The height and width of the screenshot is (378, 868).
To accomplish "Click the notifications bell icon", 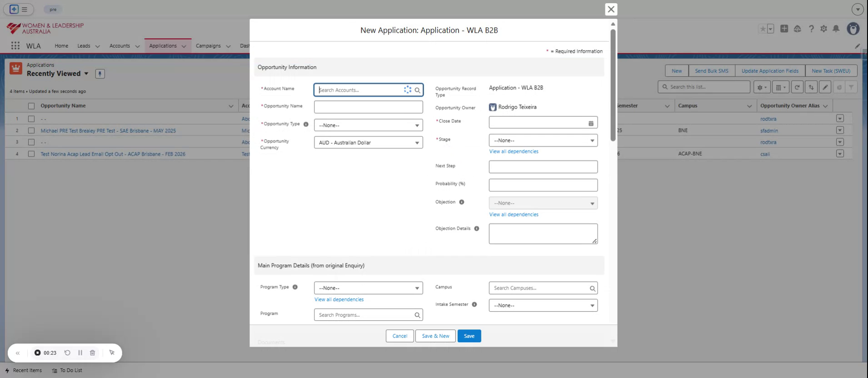I will 836,29.
